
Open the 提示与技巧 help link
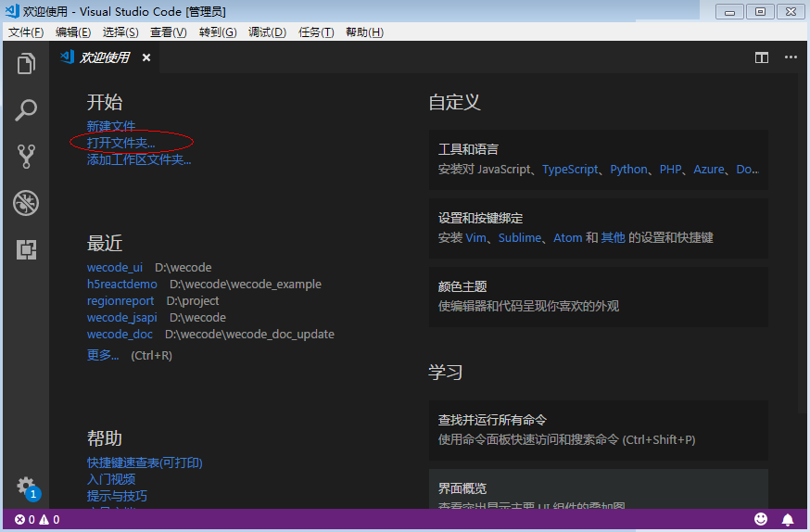click(117, 496)
